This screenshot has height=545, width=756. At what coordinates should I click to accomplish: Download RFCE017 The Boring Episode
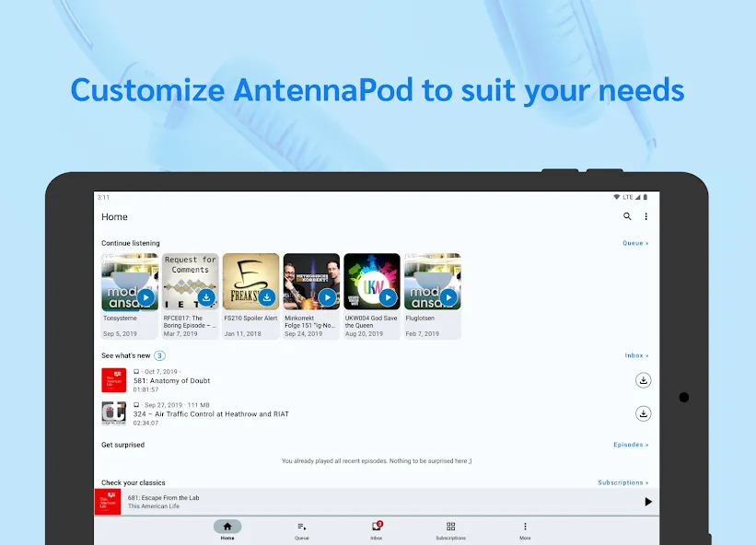(206, 297)
